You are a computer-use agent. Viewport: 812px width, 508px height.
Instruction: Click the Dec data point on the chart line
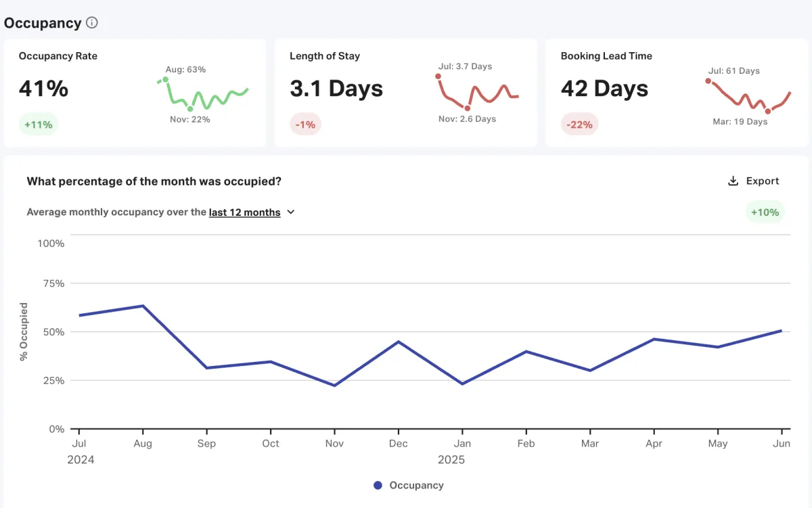(399, 342)
